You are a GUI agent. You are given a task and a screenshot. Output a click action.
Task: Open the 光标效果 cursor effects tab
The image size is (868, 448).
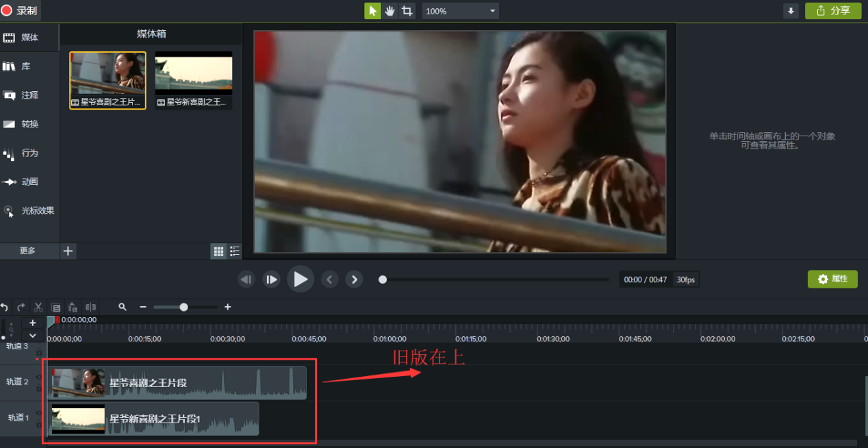(x=29, y=211)
